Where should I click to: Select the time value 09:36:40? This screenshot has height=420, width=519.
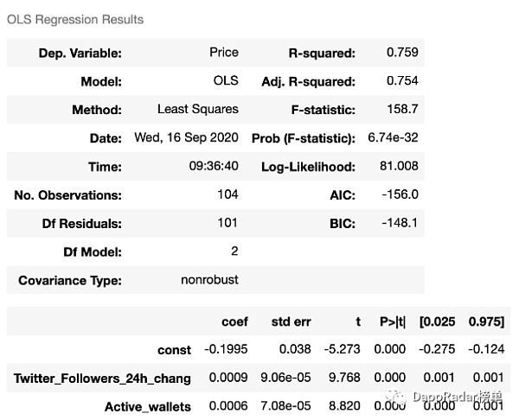click(x=214, y=167)
